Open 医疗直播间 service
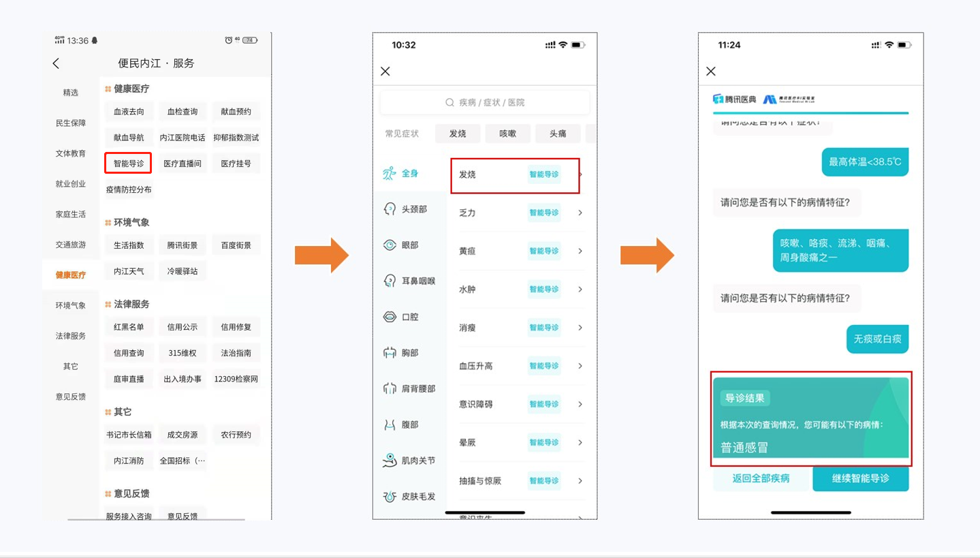The height and width of the screenshot is (558, 980). click(x=183, y=164)
